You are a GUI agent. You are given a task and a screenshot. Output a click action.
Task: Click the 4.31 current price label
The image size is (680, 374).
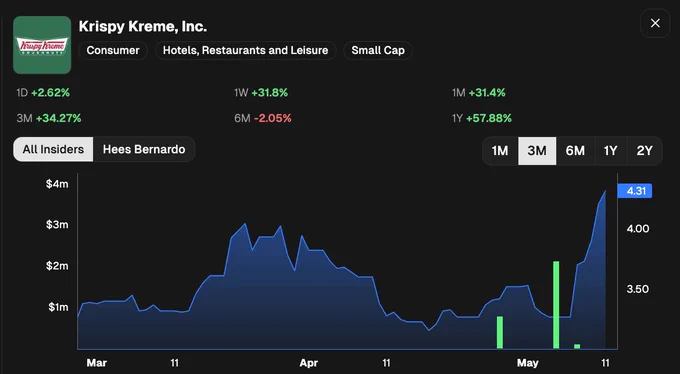tap(634, 191)
